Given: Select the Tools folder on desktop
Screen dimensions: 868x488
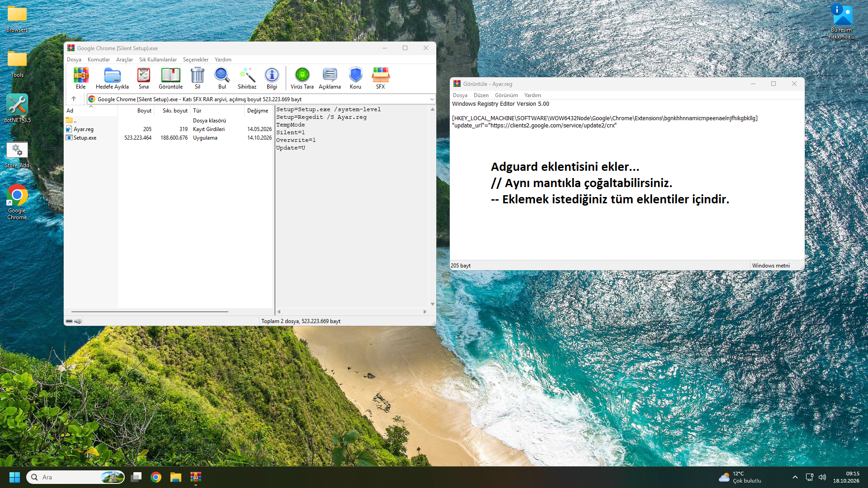Looking at the screenshot, I should tap(17, 64).
